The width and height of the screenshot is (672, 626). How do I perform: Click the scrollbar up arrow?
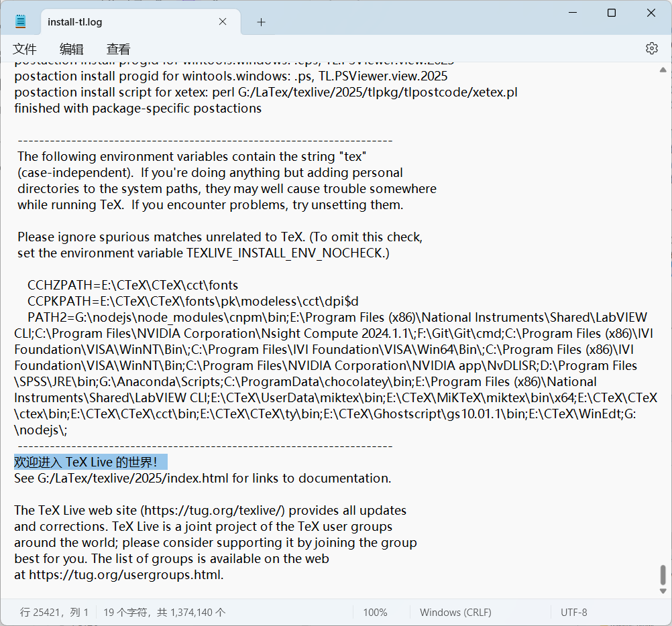(x=663, y=70)
